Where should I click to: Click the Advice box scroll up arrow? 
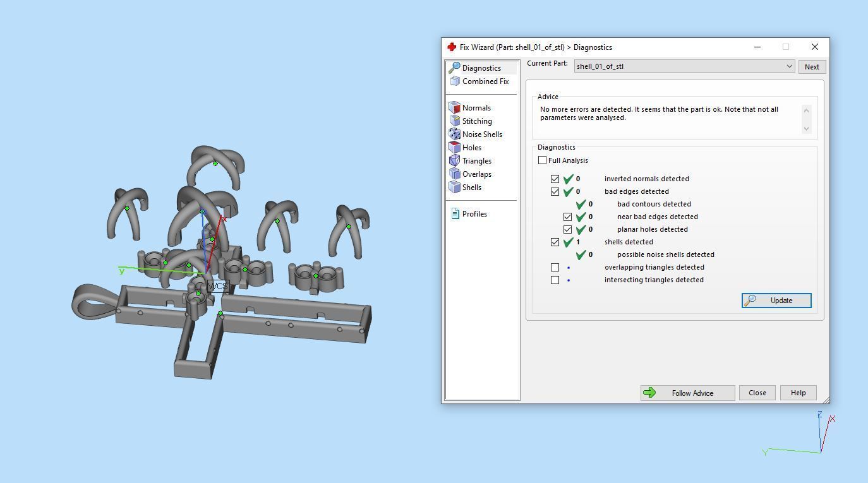tap(806, 110)
